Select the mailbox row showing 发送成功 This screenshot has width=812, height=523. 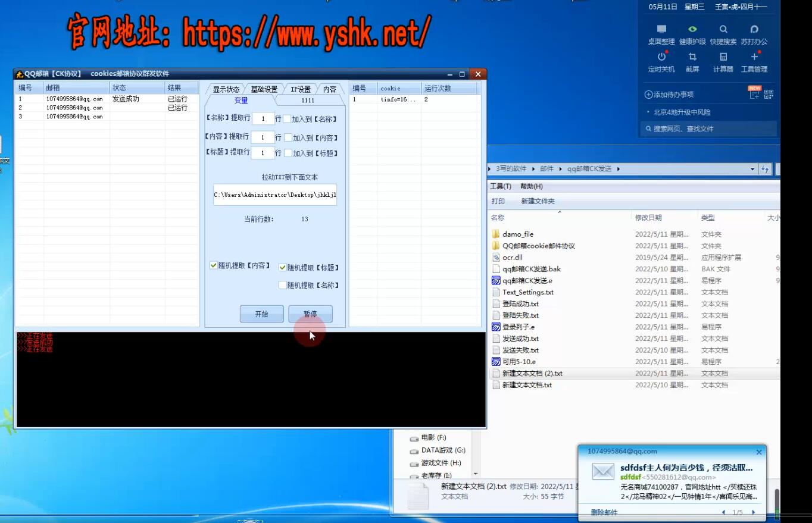(x=107, y=99)
